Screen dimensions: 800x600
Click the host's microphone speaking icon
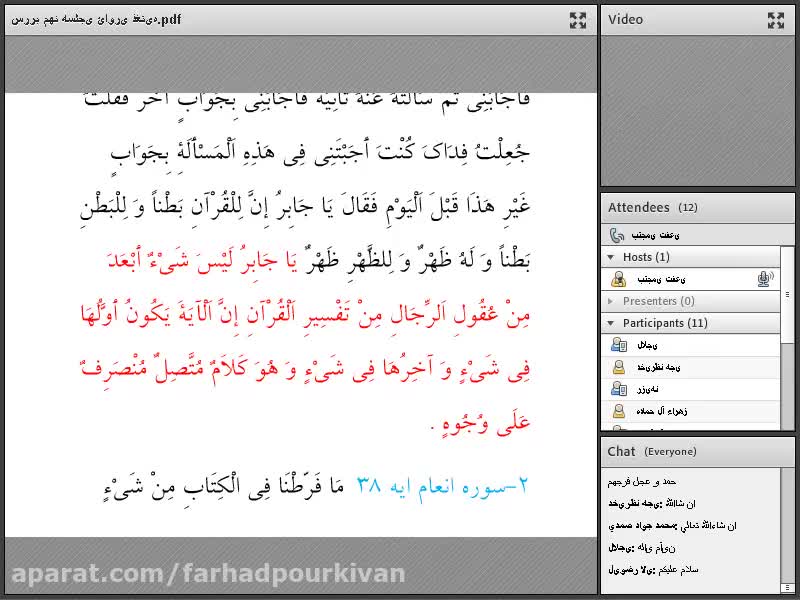point(766,279)
